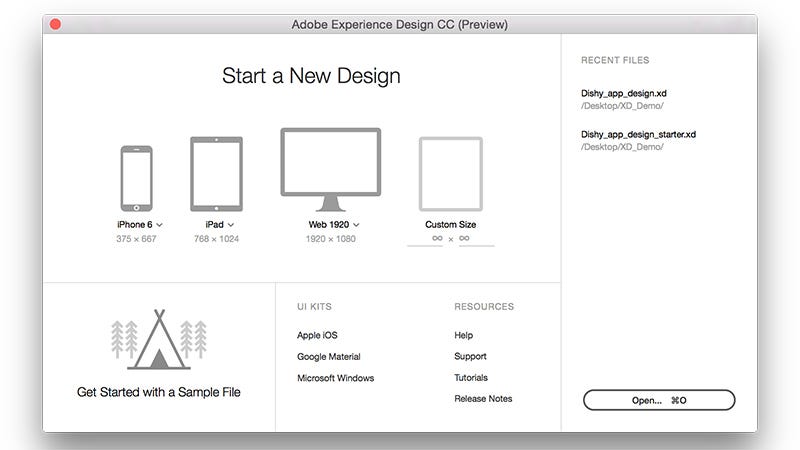Open the Microsoft Windows UI kit
The height and width of the screenshot is (450, 800).
pyautogui.click(x=336, y=378)
